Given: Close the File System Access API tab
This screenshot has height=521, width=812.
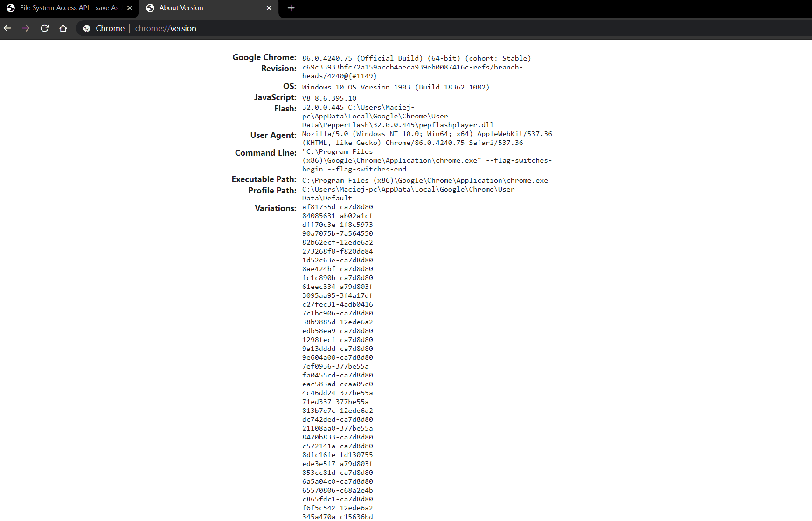Looking at the screenshot, I should [130, 8].
